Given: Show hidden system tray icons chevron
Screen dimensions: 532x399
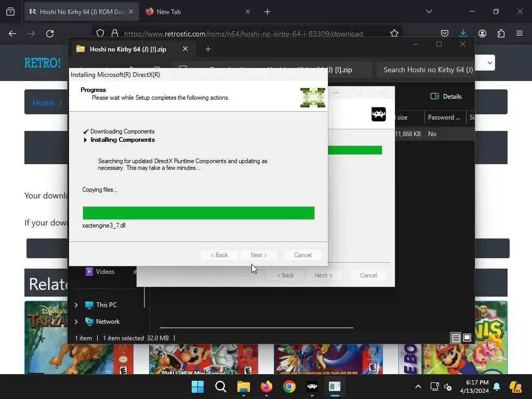Looking at the screenshot, I should click(418, 387).
